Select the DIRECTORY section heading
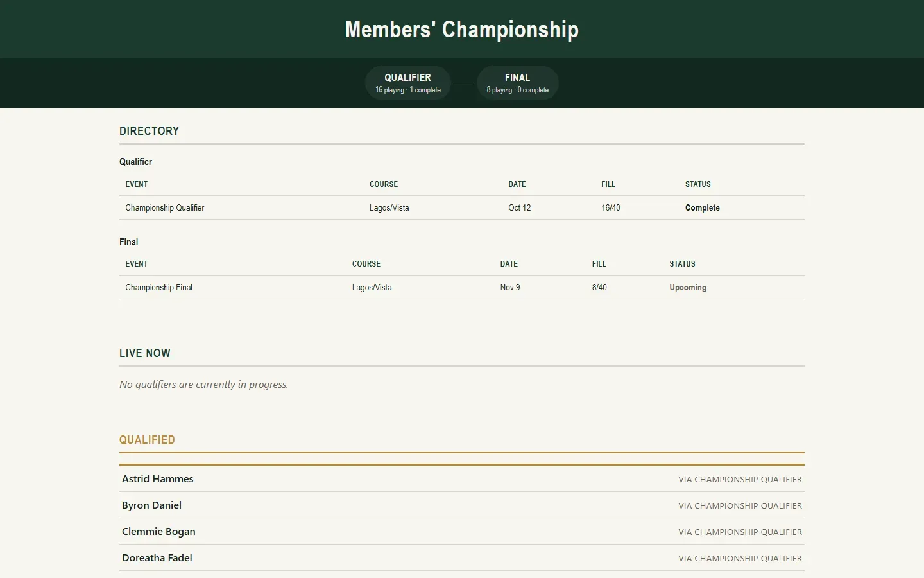924x578 pixels. [x=150, y=131]
